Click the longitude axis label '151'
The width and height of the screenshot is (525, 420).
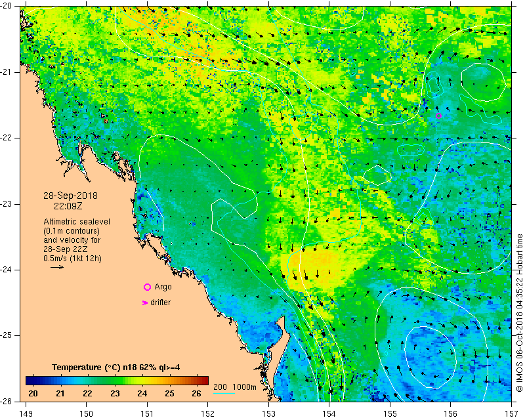click(147, 414)
